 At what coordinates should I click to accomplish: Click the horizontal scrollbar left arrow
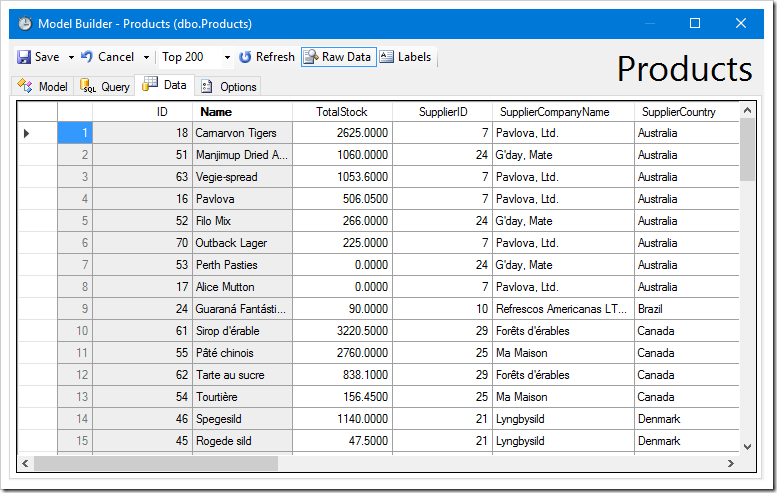tap(25, 464)
